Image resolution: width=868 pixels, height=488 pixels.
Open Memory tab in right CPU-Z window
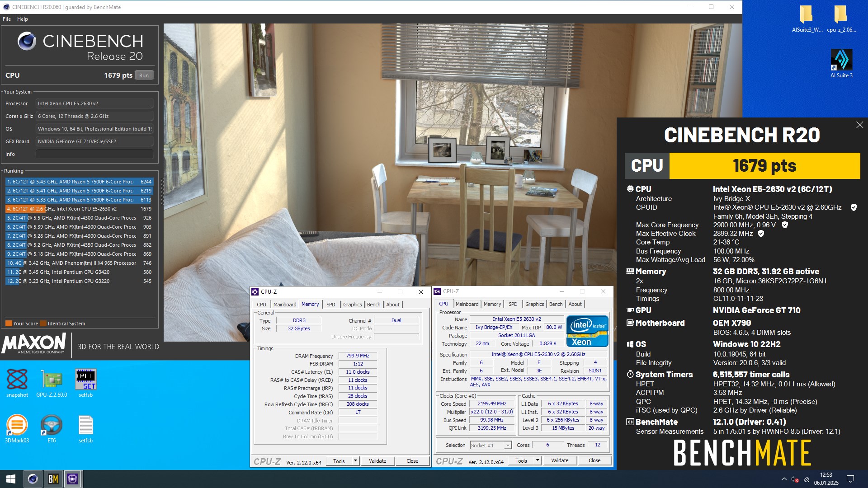[x=492, y=304]
